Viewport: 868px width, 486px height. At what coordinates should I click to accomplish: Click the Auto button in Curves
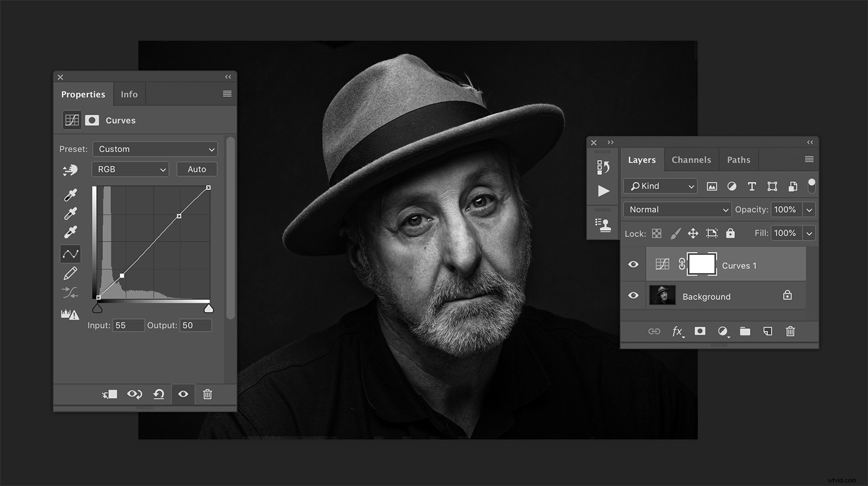click(196, 169)
